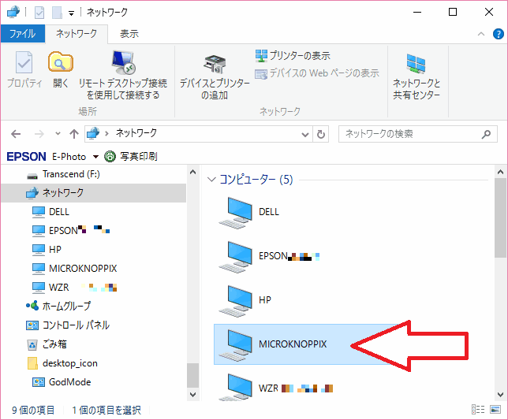Select MICROKNOPPIX in the navigation tree

74,268
